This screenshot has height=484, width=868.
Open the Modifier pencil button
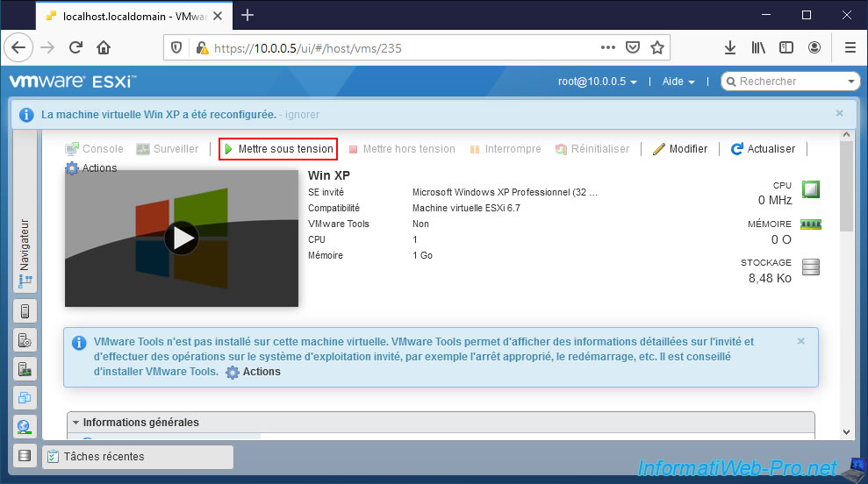(680, 149)
